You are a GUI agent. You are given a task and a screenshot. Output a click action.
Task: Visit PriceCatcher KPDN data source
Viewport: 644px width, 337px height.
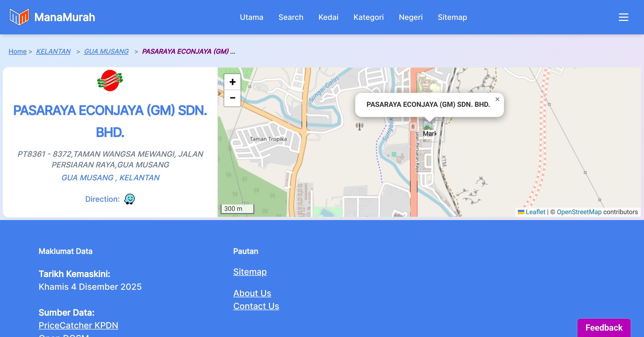tap(78, 325)
